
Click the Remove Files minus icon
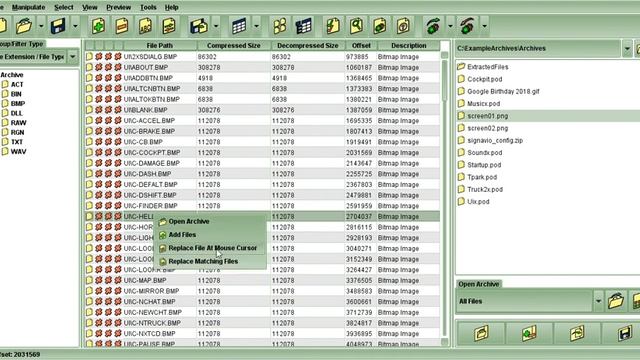point(122,26)
